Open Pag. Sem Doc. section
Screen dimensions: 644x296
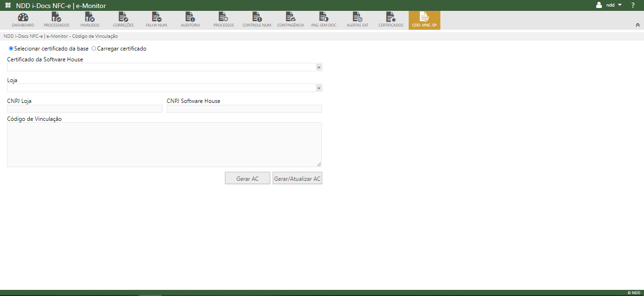pos(324,20)
